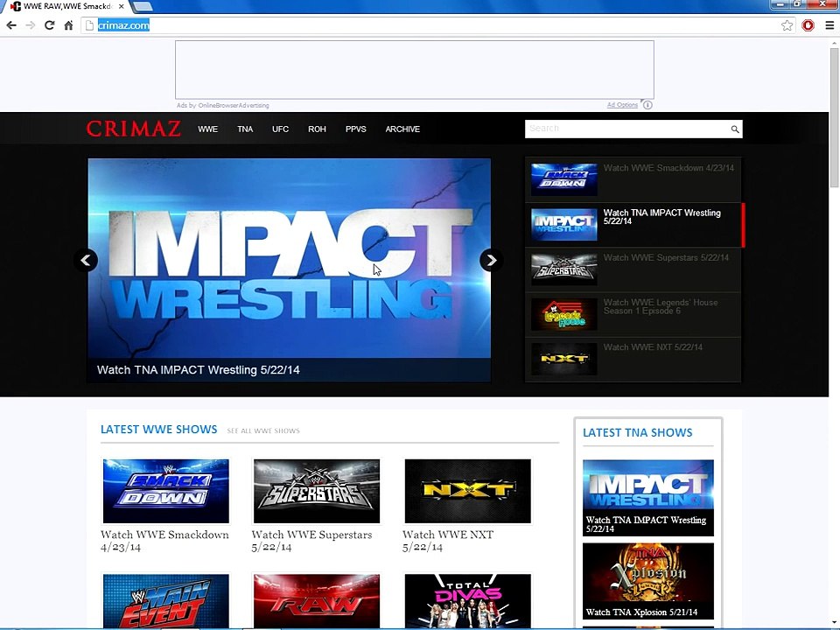840x630 pixels.
Task: Open the Main Event show thumbnail
Action: (x=166, y=601)
